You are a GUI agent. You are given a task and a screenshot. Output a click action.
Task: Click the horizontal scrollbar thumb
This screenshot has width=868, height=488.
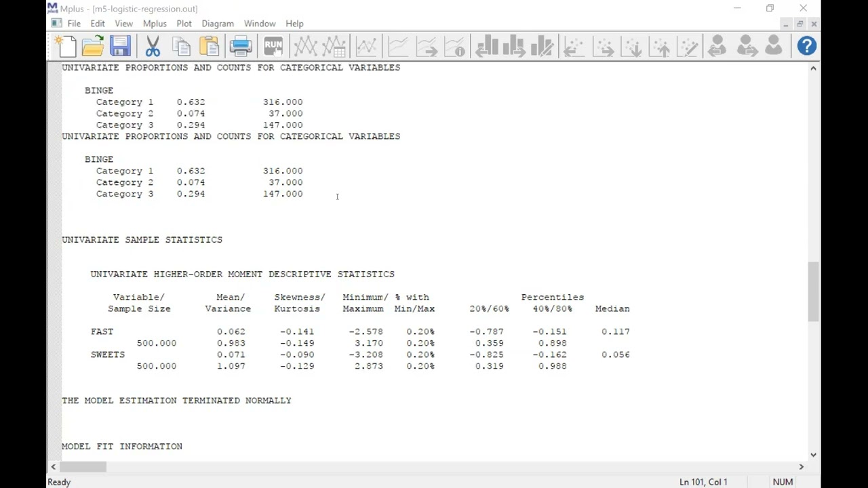[x=83, y=466]
